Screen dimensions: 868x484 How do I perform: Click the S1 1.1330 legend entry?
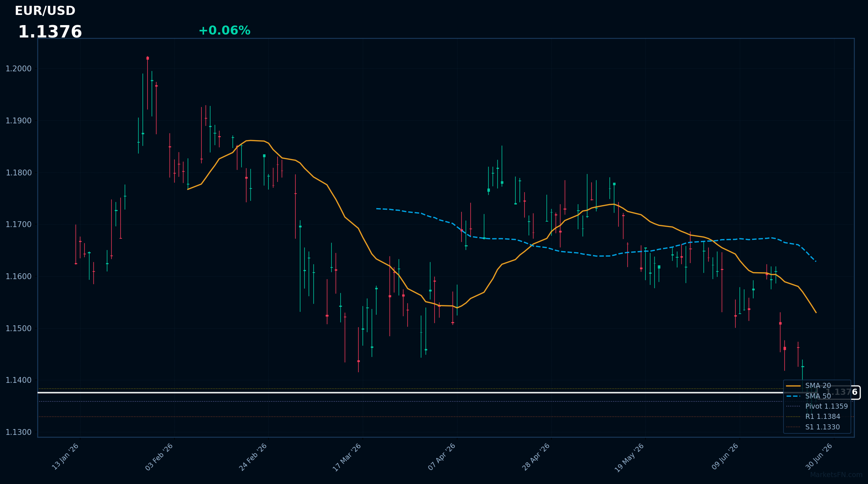pyautogui.click(x=813, y=427)
